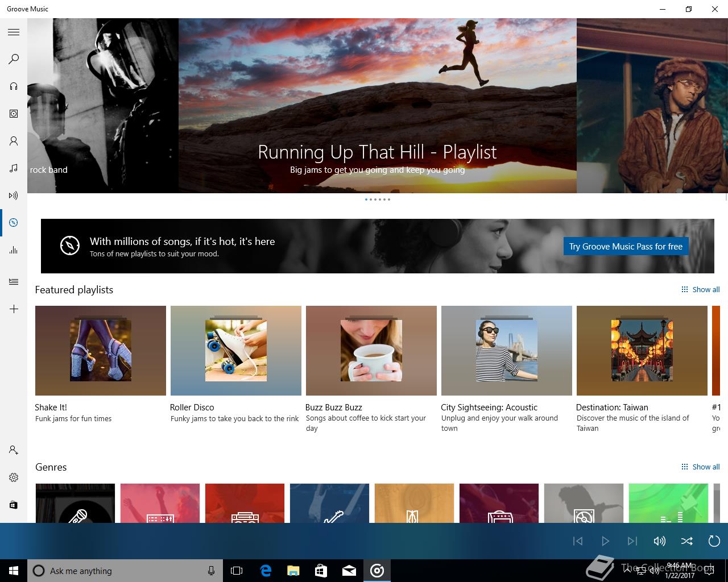Open Radio via the speaker waves icon
The image size is (728, 582).
tap(14, 196)
